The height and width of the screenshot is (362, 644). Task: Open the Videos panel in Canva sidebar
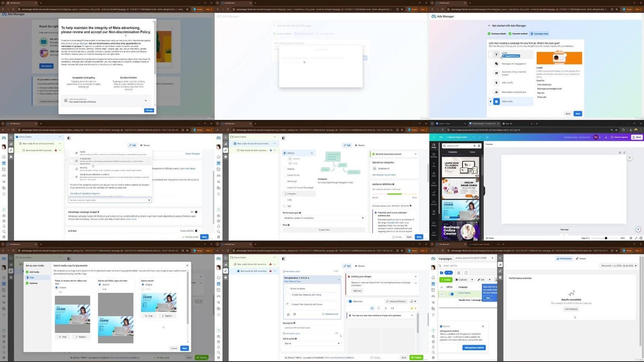click(x=433, y=233)
